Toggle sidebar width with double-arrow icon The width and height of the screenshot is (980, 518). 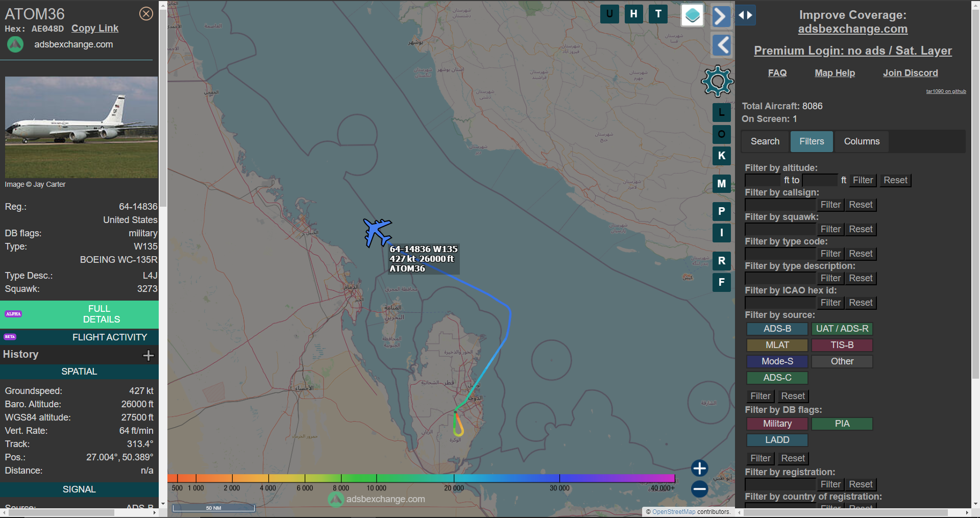click(746, 15)
